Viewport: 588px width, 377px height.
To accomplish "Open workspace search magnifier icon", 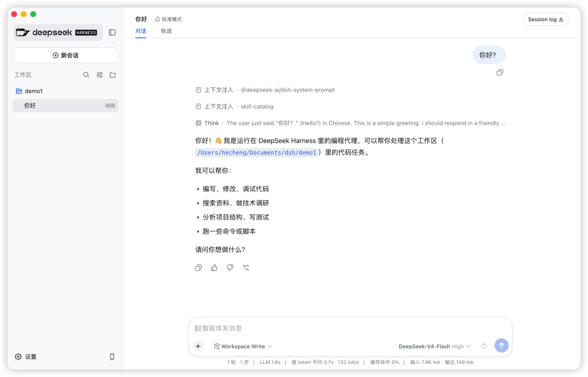I will click(x=86, y=75).
